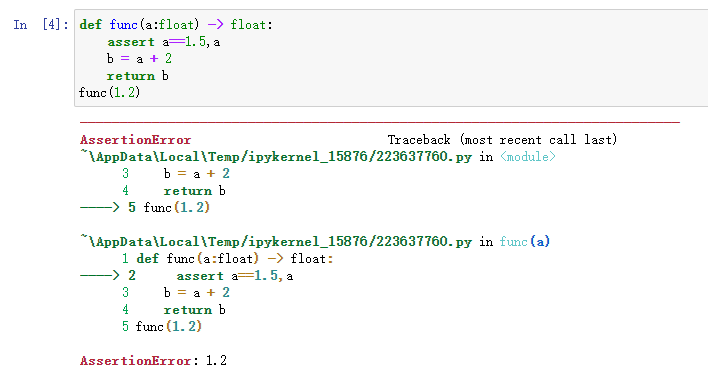Click the 'assert a==1.5,a' line in the input cell

pos(163,42)
